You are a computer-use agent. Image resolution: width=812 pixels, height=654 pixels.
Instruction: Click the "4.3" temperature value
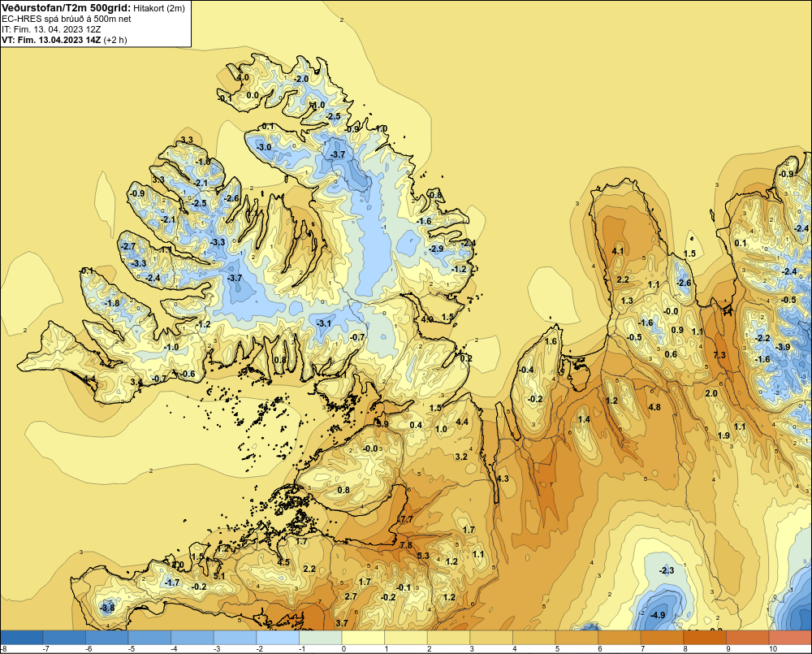(x=503, y=479)
